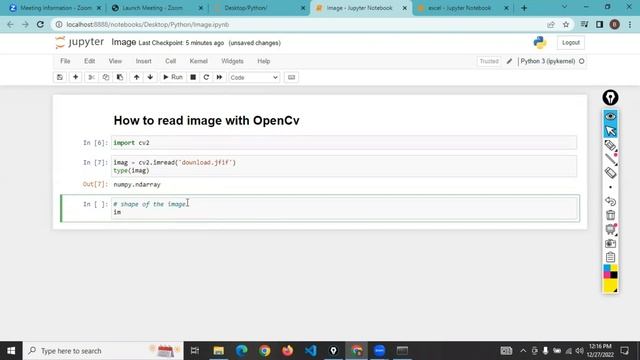Image resolution: width=640 pixels, height=360 pixels.
Task: Share this page from the address bar
Action: tap(551, 24)
